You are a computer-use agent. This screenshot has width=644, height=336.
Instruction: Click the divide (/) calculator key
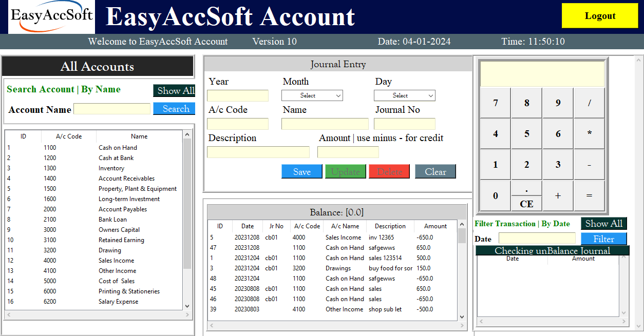point(590,103)
